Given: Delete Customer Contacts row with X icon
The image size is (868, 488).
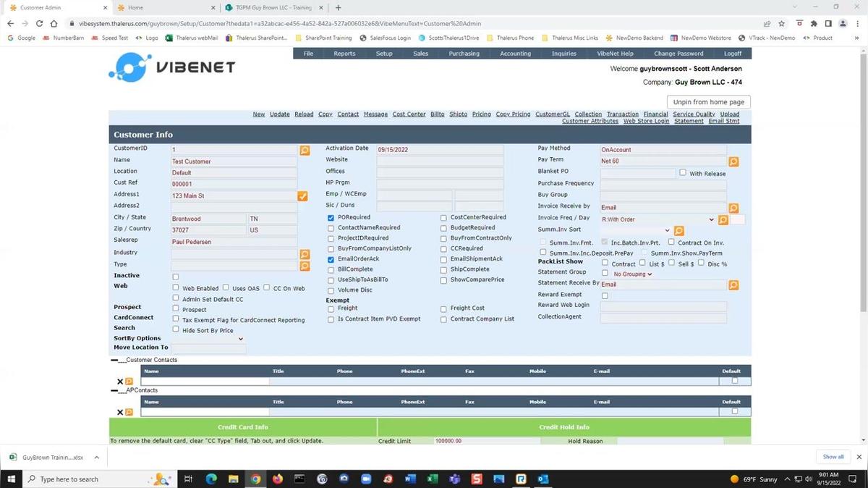Looking at the screenshot, I should 120,382.
